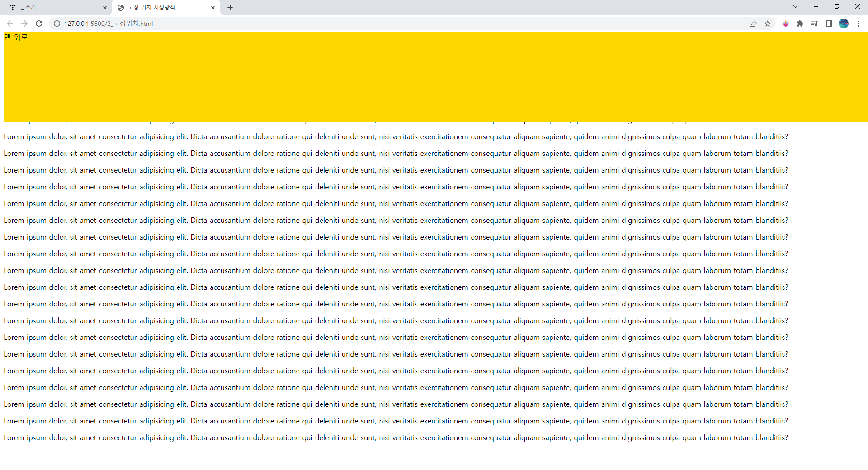The height and width of the screenshot is (470, 868).
Task: Switch to the 글쓰기 tab
Action: click(57, 8)
